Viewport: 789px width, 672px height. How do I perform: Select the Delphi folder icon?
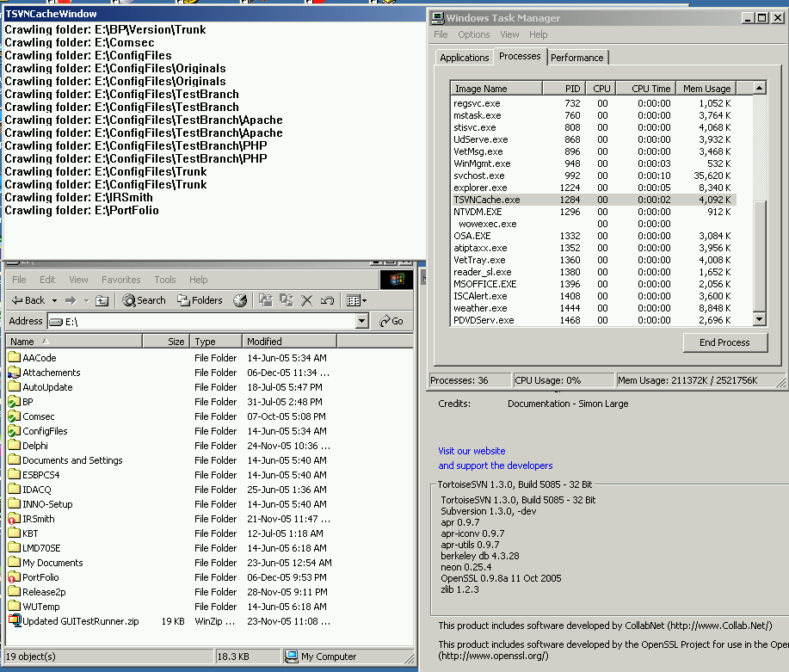14,446
